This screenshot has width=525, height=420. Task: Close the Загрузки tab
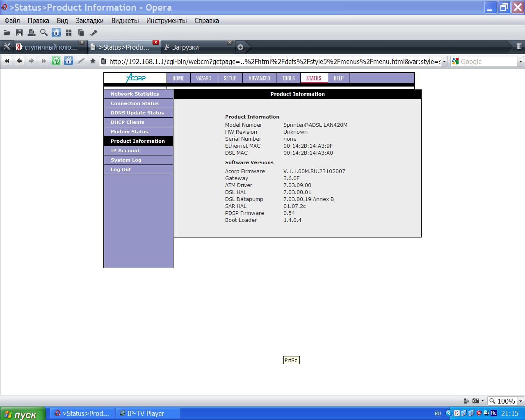click(x=230, y=42)
